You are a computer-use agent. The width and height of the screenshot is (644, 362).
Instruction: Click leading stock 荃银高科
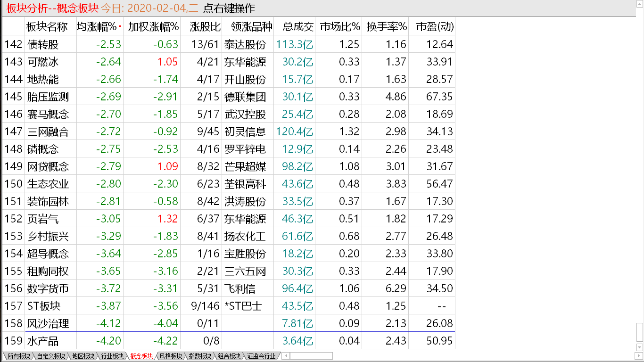coord(245,184)
